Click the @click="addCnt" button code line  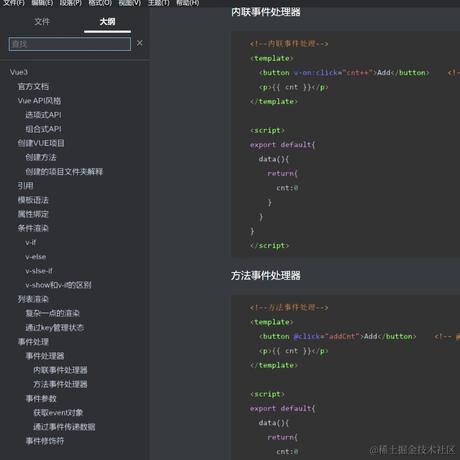[337, 336]
